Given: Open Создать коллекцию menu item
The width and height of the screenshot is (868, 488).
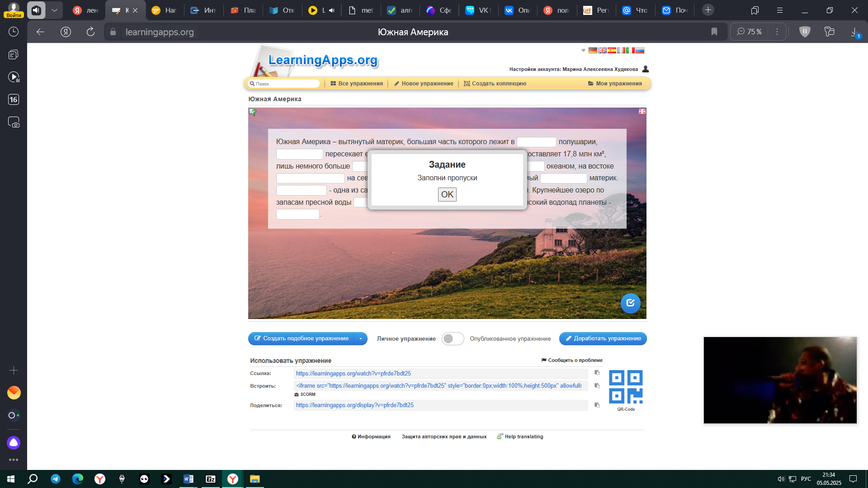Looking at the screenshot, I should click(495, 84).
